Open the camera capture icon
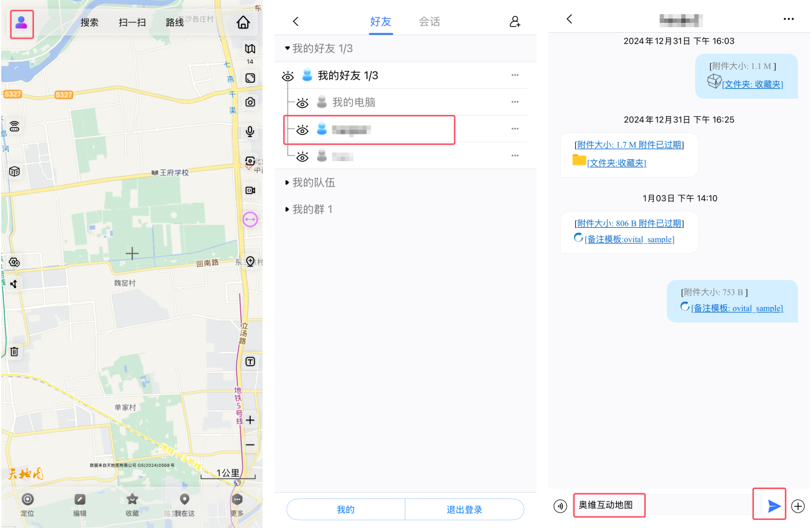 (250, 101)
